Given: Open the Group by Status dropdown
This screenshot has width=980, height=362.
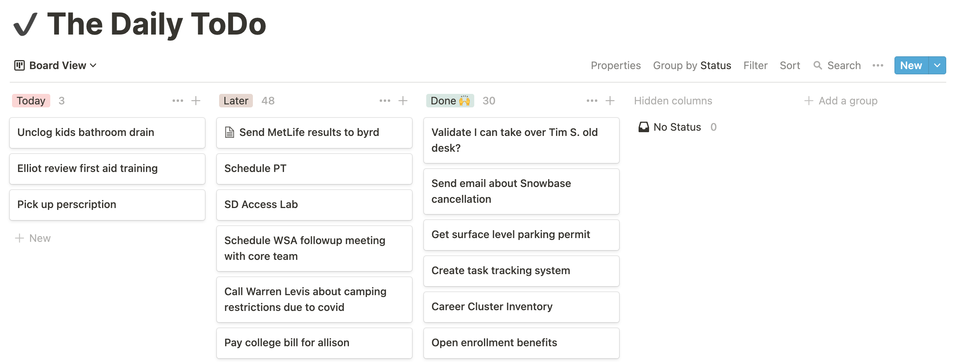Looking at the screenshot, I should pos(692,65).
